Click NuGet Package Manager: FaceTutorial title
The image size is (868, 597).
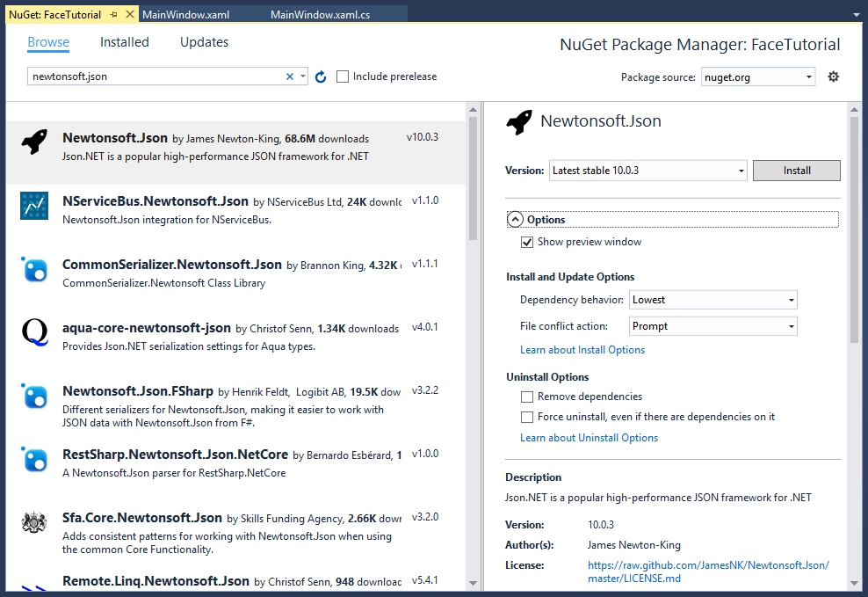(699, 45)
